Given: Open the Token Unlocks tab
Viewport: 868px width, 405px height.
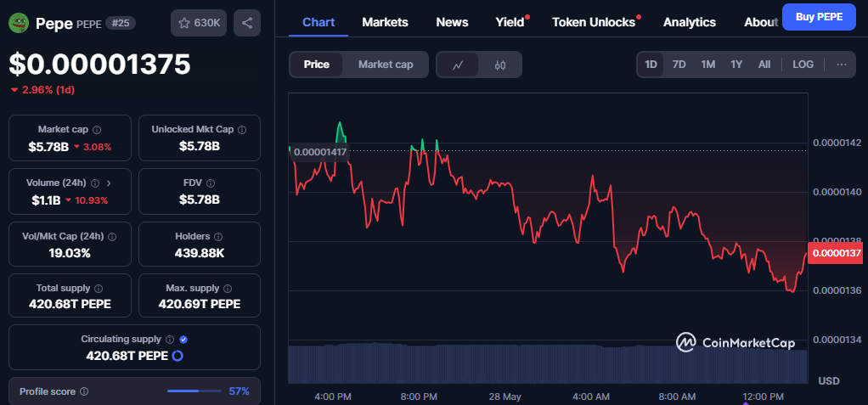Looking at the screenshot, I should click(x=594, y=22).
